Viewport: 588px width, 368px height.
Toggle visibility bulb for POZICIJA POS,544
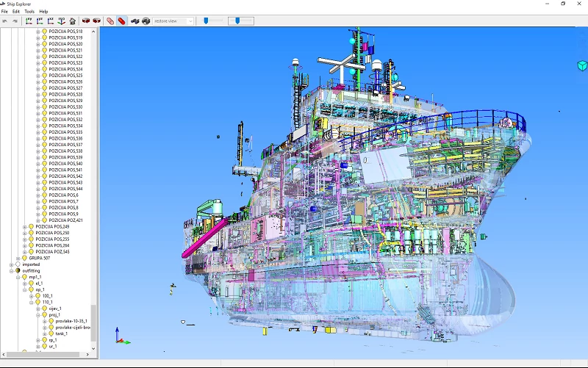(x=44, y=189)
